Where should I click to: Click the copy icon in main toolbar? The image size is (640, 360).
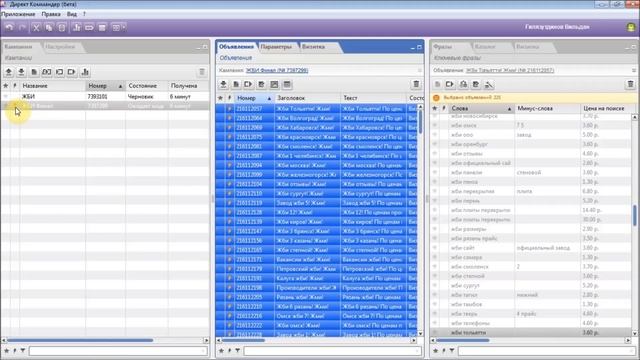49,27
